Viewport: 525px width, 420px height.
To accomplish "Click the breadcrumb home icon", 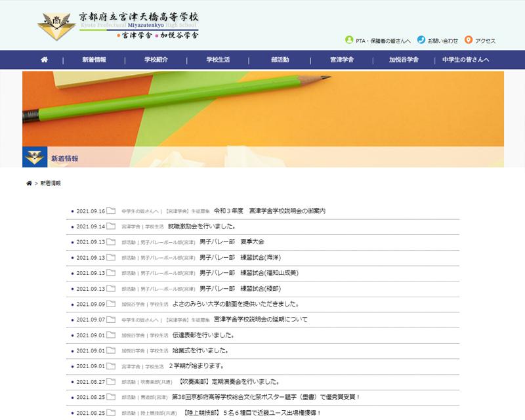I will click(x=29, y=183).
